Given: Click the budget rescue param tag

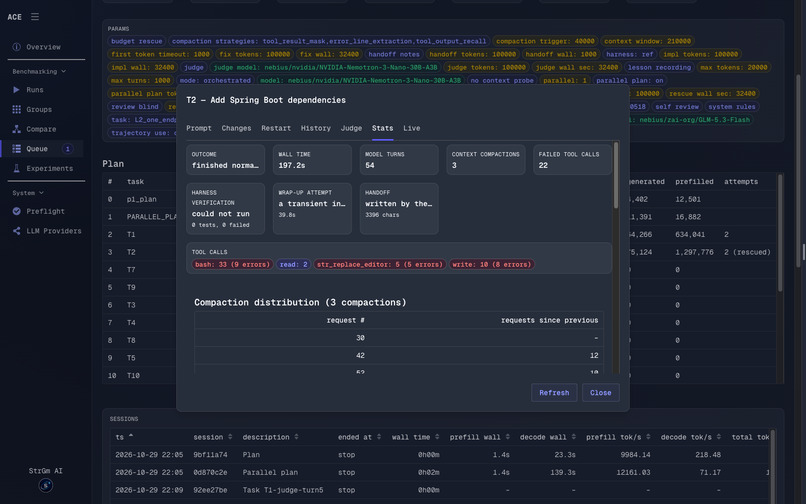Looking at the screenshot, I should coord(137,41).
